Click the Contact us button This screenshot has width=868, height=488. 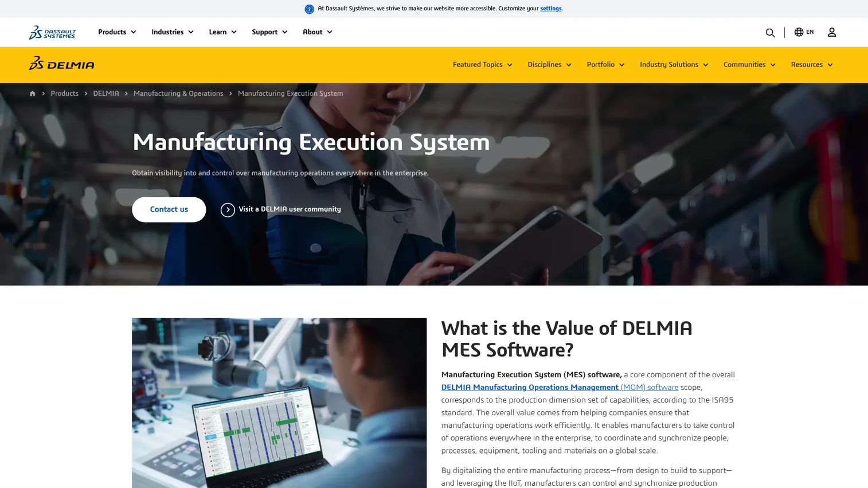pyautogui.click(x=169, y=210)
